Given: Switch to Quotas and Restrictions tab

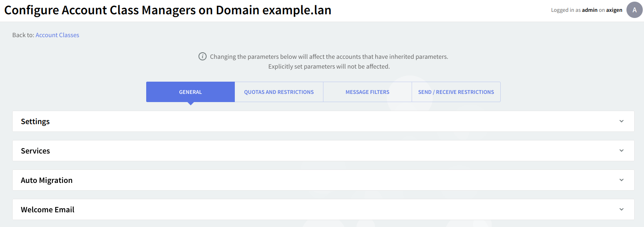Looking at the screenshot, I should click(279, 92).
